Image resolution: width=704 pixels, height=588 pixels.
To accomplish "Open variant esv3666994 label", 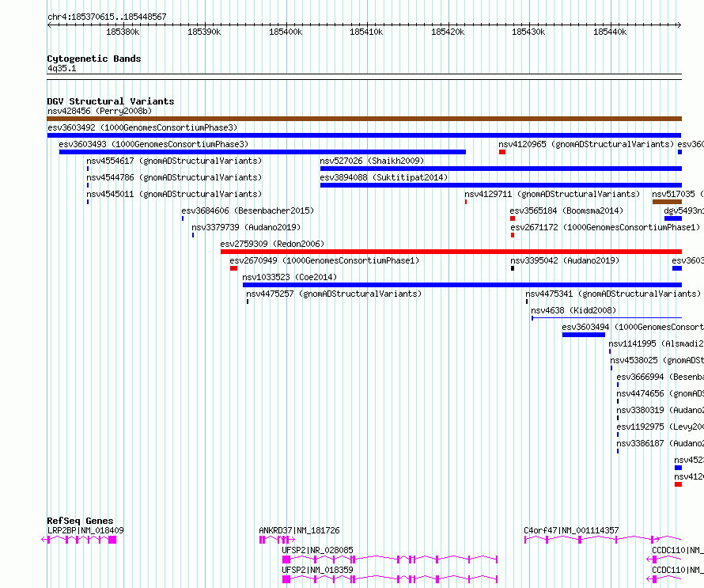I will point(660,377).
